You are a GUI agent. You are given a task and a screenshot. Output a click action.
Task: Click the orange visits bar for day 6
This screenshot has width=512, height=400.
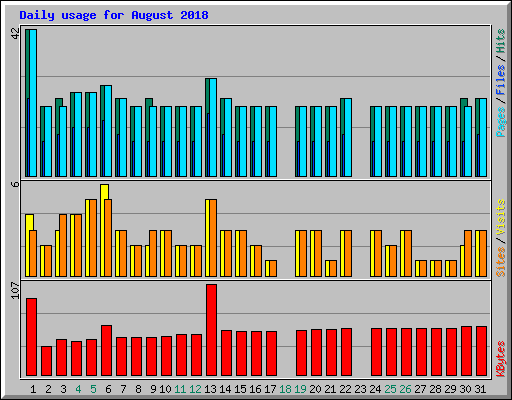point(108,238)
